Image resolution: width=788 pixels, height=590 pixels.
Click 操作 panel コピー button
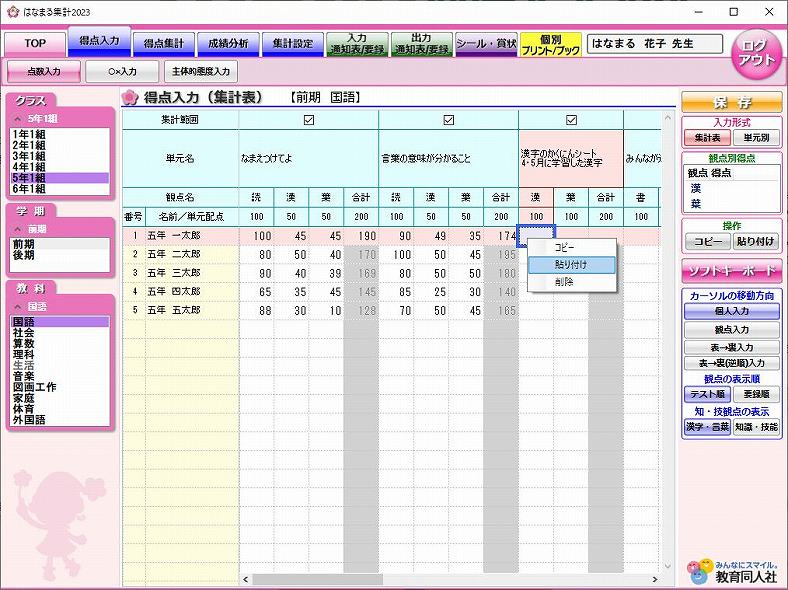tap(708, 242)
